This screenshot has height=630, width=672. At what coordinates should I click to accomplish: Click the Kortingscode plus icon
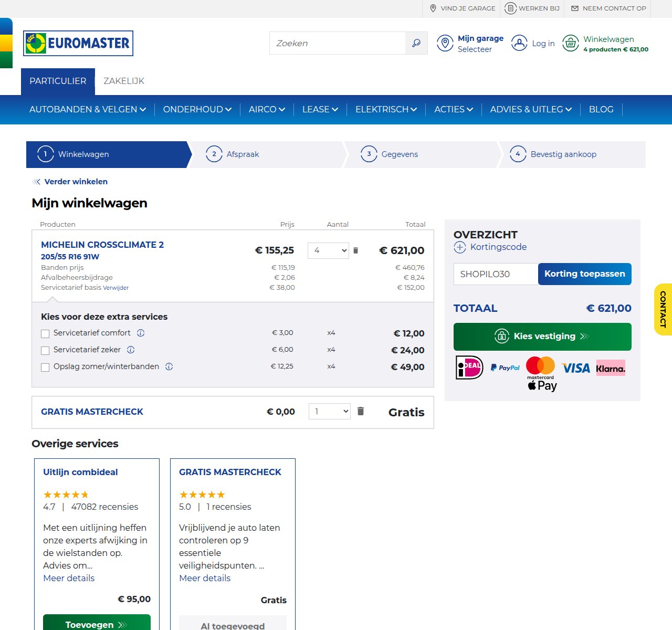[460, 247]
